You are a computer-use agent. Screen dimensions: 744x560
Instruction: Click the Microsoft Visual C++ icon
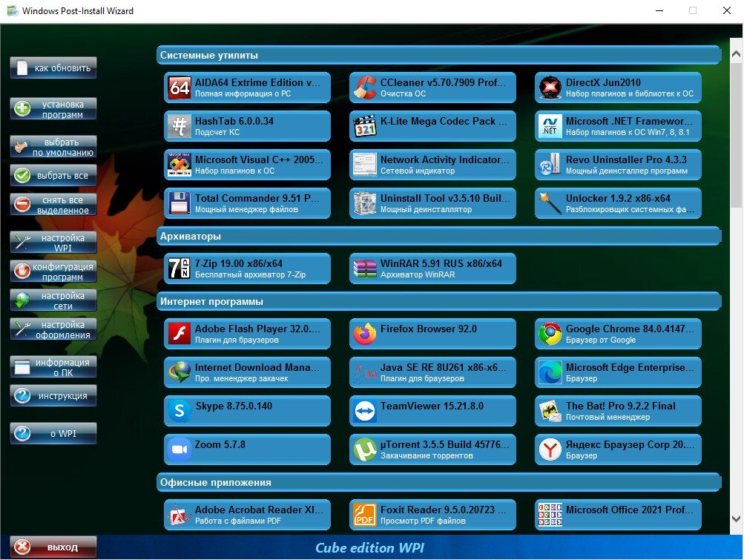(180, 165)
